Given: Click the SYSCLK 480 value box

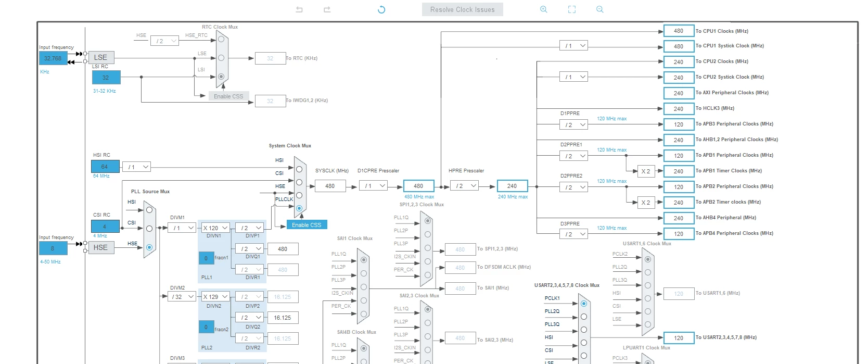Looking at the screenshot, I should [x=330, y=186].
